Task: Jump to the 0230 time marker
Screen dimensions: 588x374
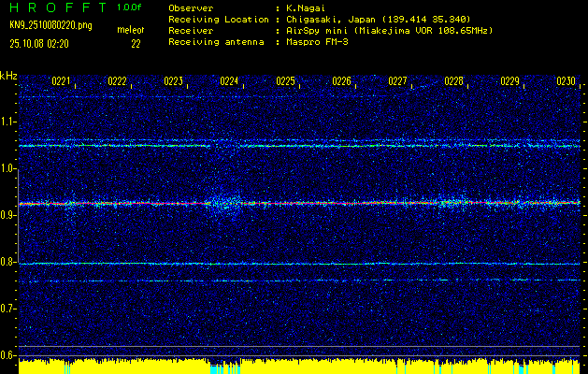Action: tap(566, 82)
